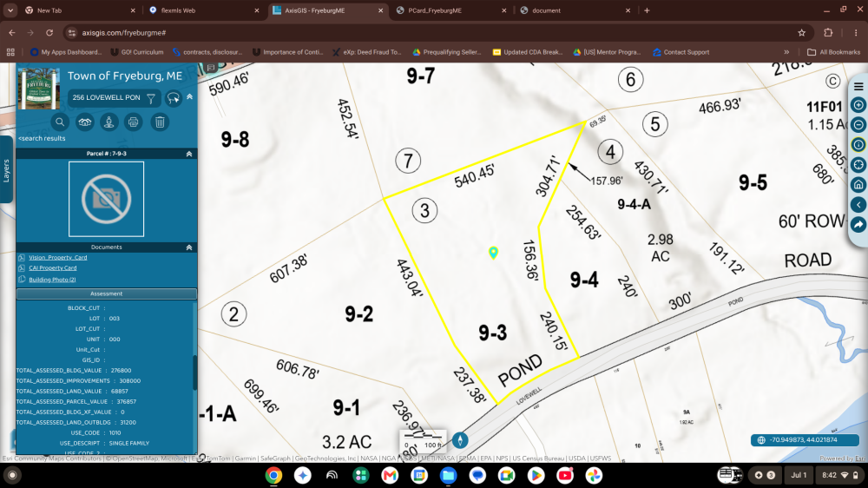Image resolution: width=868 pixels, height=488 pixels.
Task: Open the map hamburger menu
Action: tap(858, 87)
